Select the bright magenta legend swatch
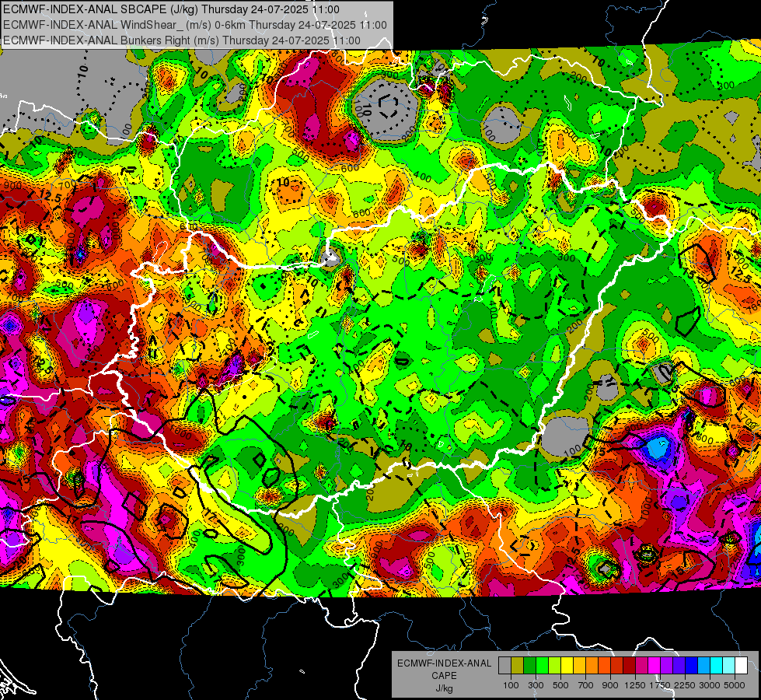The width and height of the screenshot is (761, 700). point(655,666)
